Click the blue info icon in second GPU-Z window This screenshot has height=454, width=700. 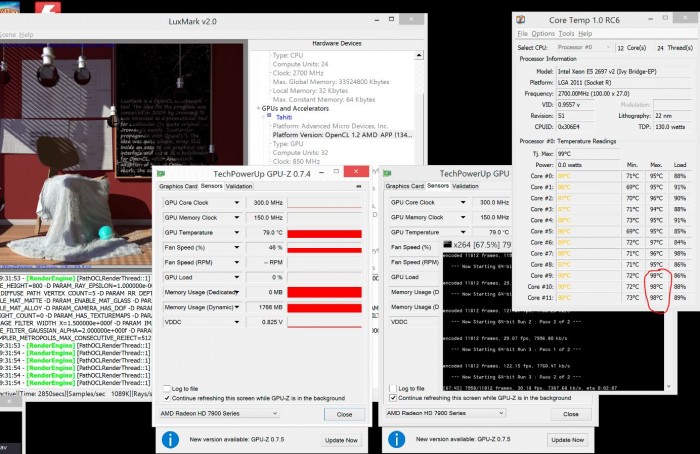click(x=396, y=439)
